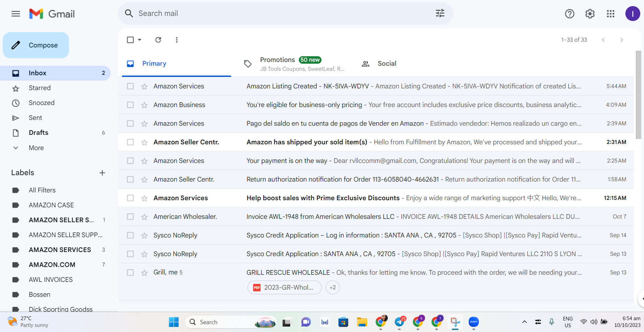Open Gmail settings gear

point(590,14)
